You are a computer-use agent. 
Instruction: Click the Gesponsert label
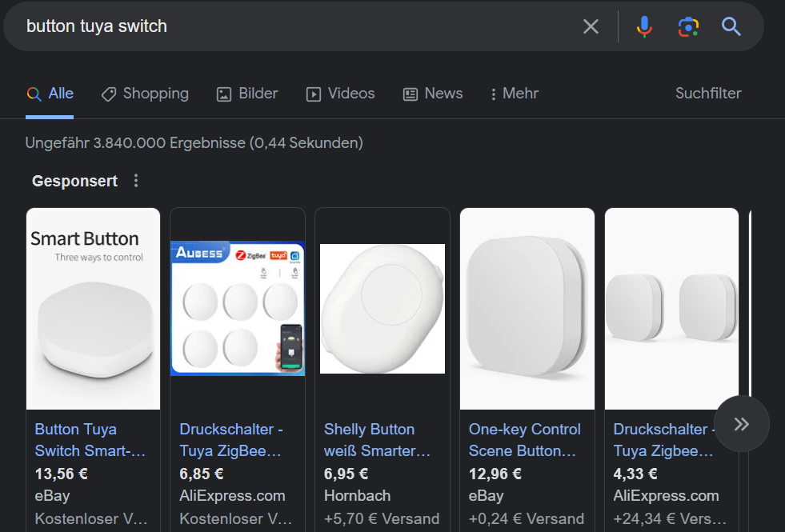coord(74,181)
